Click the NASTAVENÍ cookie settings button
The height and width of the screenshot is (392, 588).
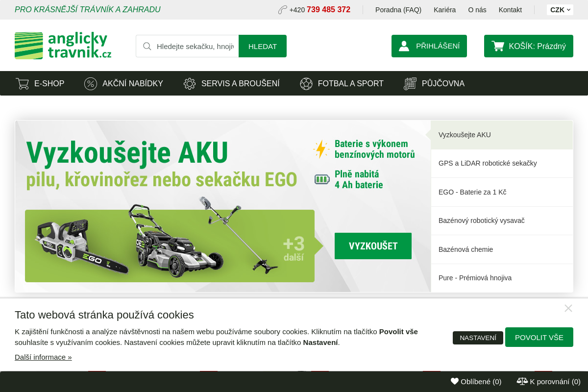coord(478,338)
